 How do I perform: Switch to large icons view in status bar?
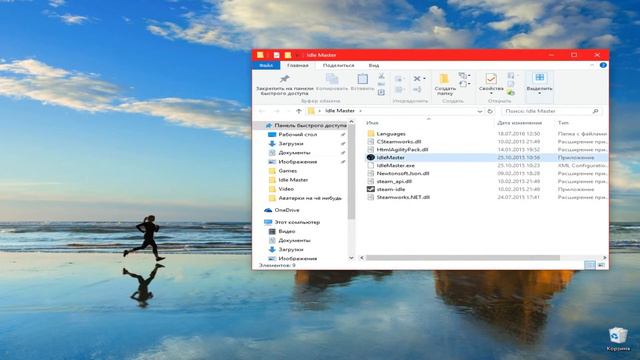(601, 265)
